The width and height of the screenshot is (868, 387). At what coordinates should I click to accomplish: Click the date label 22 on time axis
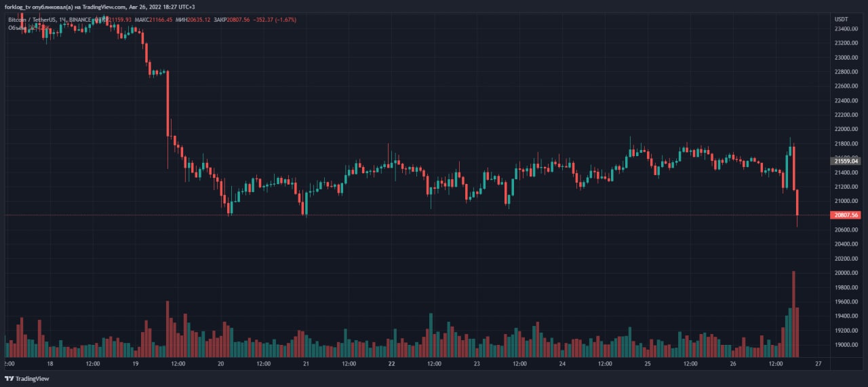click(x=392, y=364)
